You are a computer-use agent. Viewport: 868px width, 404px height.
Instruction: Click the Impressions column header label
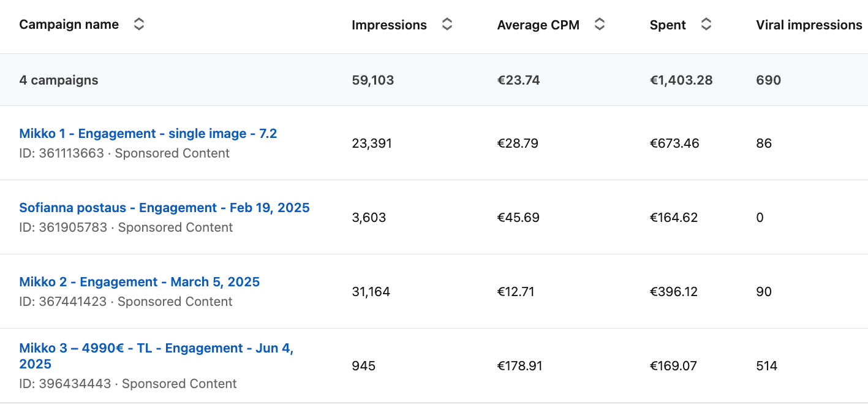(x=389, y=25)
